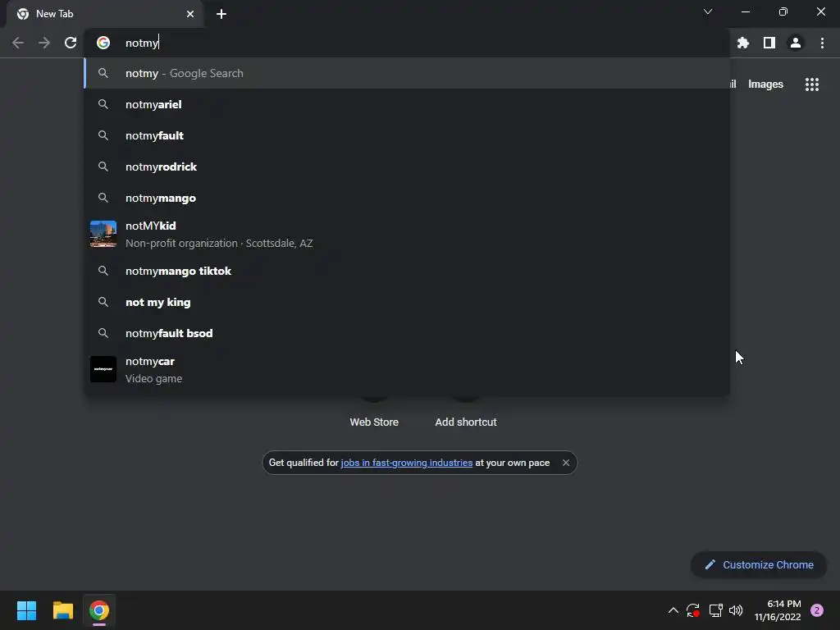The image size is (840, 630).
Task: Click the search icon beside notmyfault bsod
Action: (x=103, y=333)
